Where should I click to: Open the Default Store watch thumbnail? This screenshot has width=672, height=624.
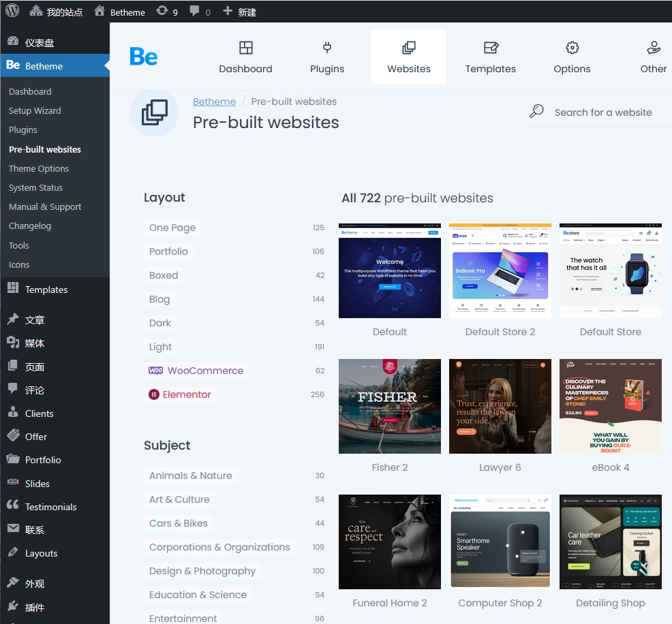(611, 270)
